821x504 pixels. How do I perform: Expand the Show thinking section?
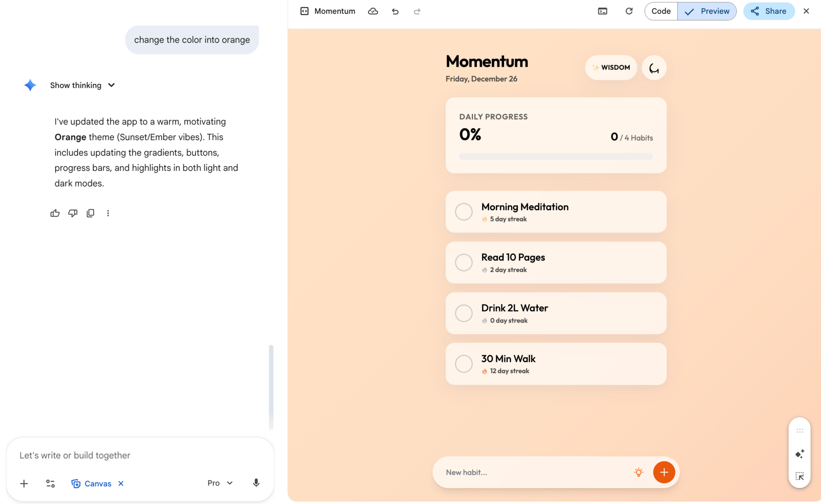coord(83,85)
